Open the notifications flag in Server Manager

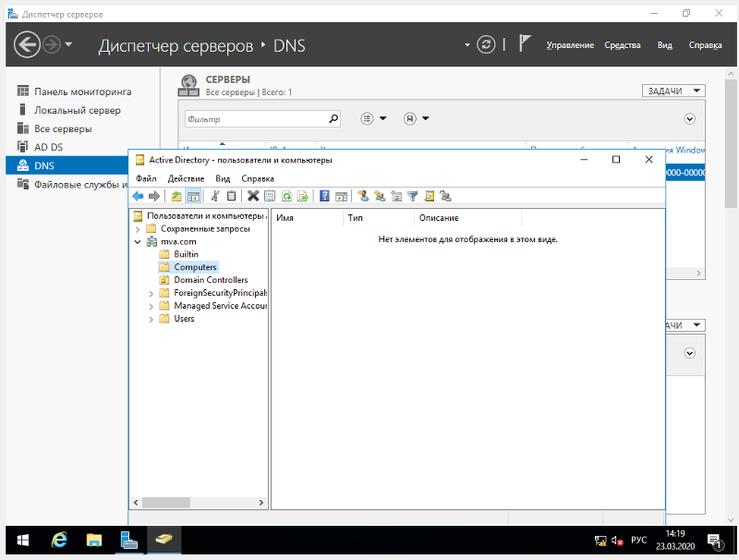[525, 43]
